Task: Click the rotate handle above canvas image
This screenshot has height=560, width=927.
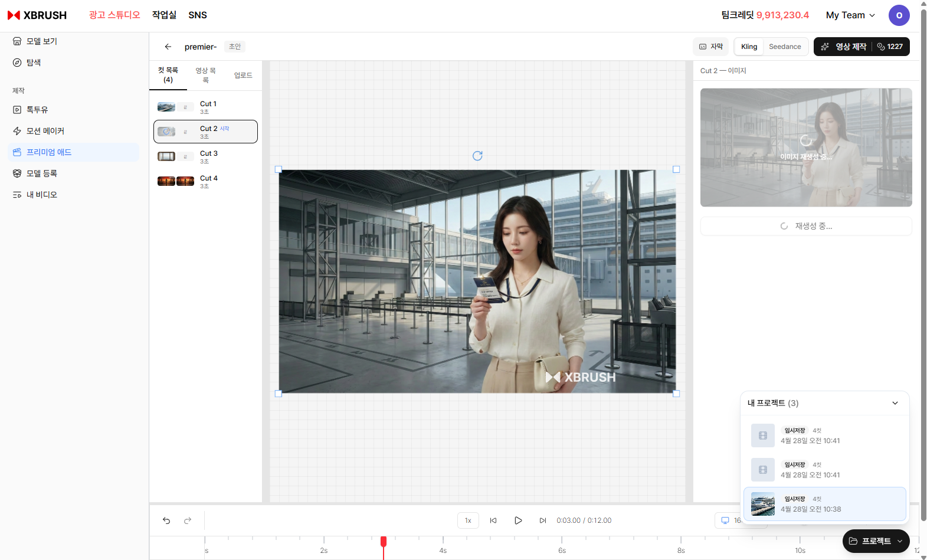Action: click(477, 156)
